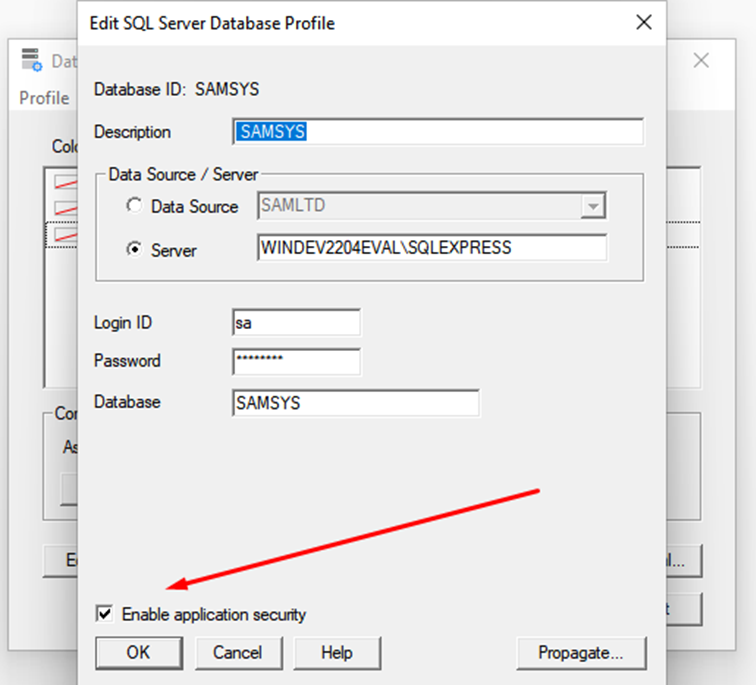Screen dimensions: 756x685
Task: Focus the Server name input field
Action: (431, 248)
